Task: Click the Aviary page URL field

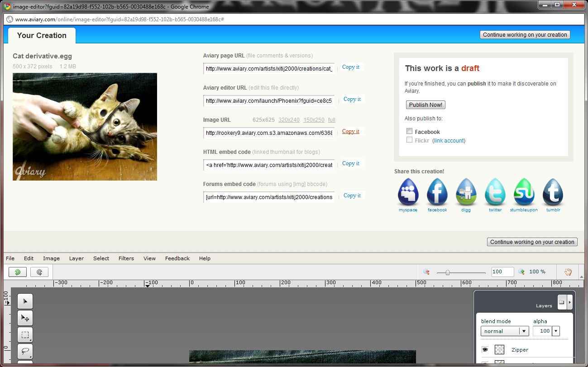Action: [x=269, y=69]
